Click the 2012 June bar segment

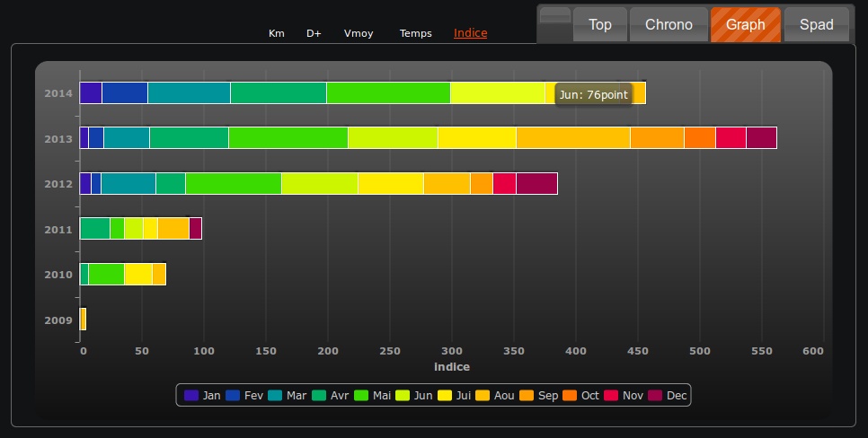(x=319, y=184)
